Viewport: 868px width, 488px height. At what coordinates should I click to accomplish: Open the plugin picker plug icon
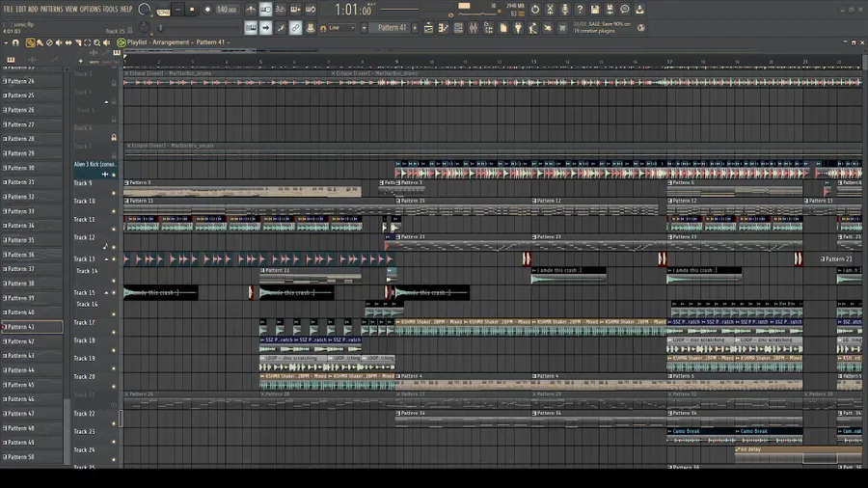518,28
